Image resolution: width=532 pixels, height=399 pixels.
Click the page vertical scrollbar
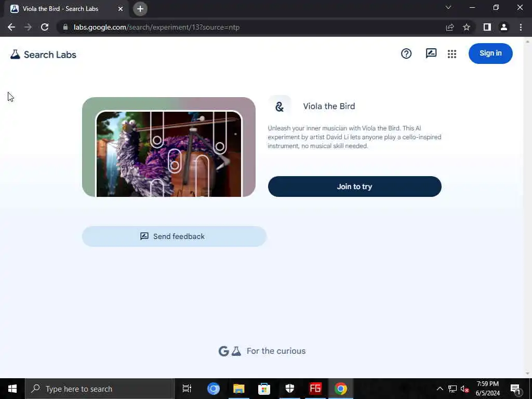tap(527, 207)
